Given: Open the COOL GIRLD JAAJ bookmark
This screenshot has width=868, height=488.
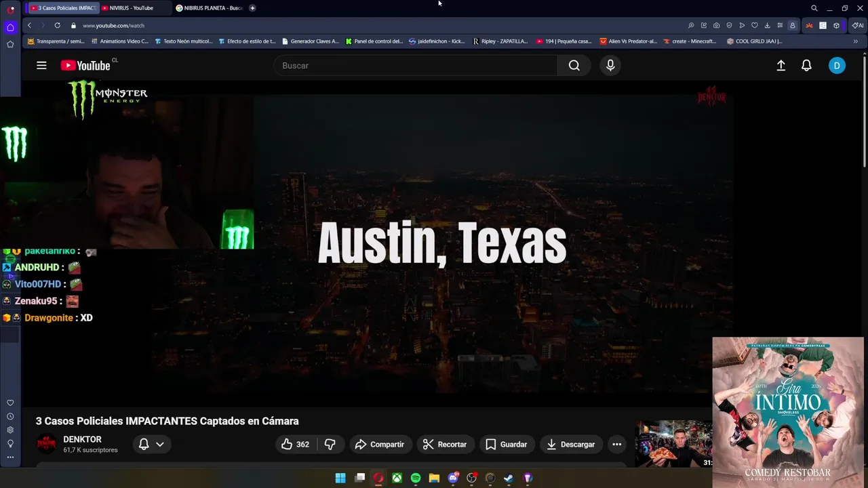Looking at the screenshot, I should coord(755,41).
